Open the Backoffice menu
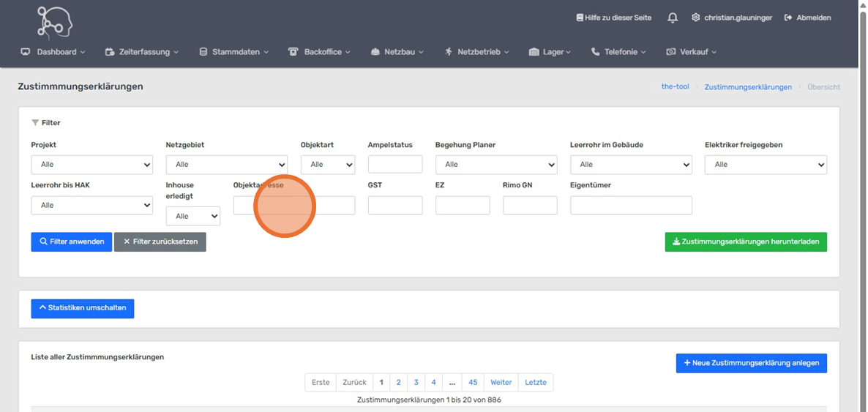Screen dimensions: 868x412 point(319,52)
